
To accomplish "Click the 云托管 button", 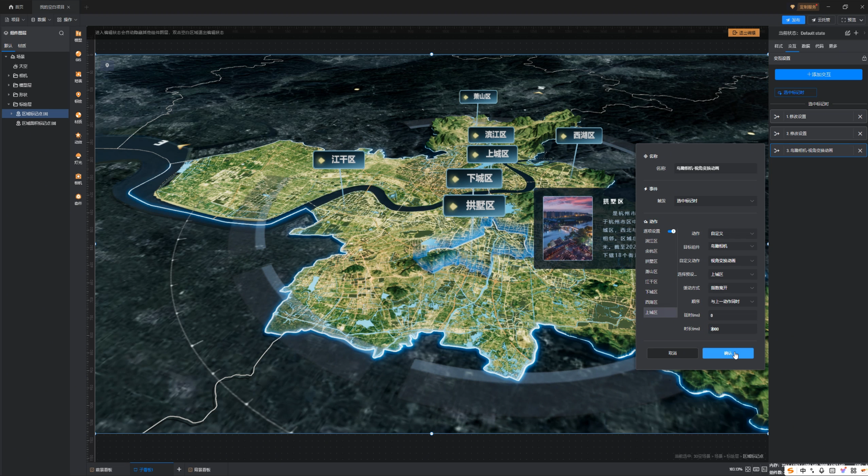I will click(821, 20).
